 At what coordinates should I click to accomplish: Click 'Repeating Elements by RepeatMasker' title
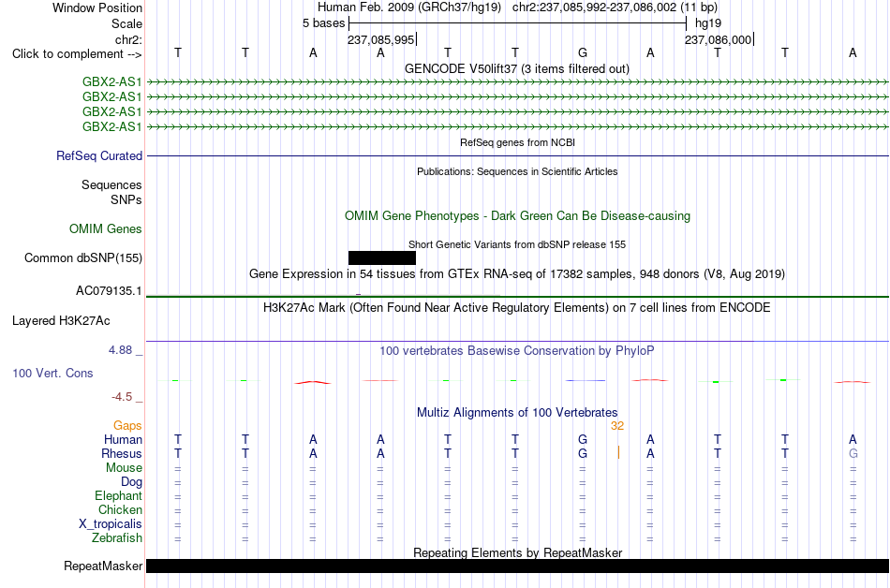click(517, 552)
